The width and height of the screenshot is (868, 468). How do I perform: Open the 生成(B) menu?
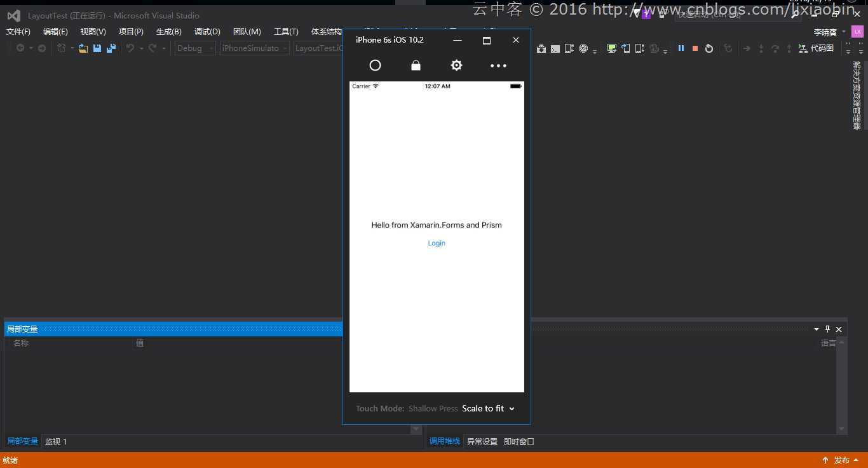point(169,32)
